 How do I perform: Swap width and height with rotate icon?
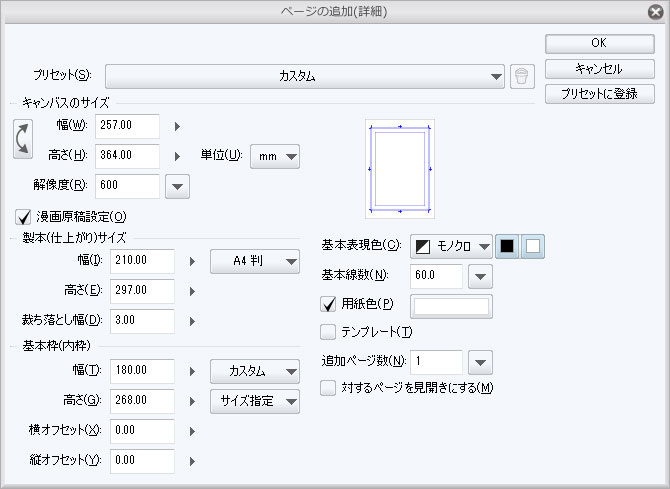click(x=23, y=139)
